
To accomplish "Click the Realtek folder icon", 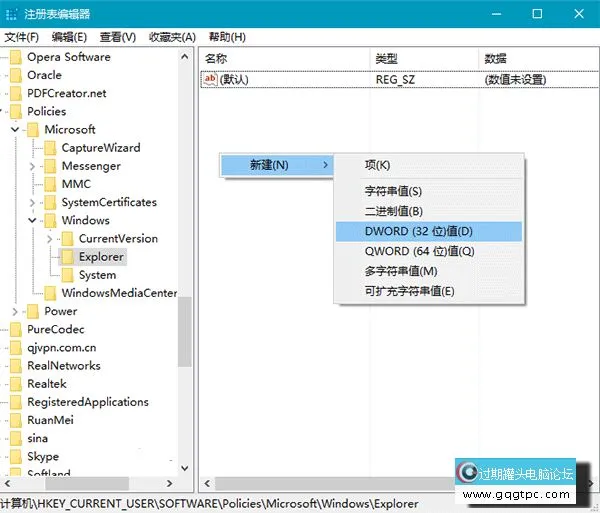I will [x=16, y=384].
